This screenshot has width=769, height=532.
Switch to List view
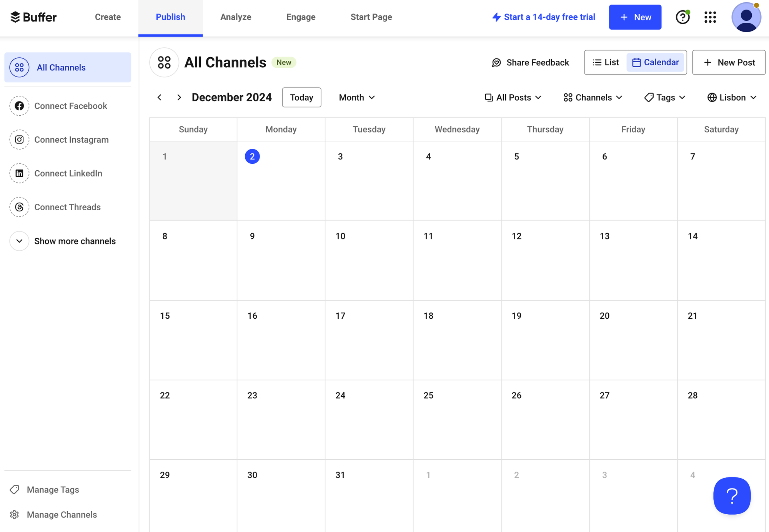point(605,62)
